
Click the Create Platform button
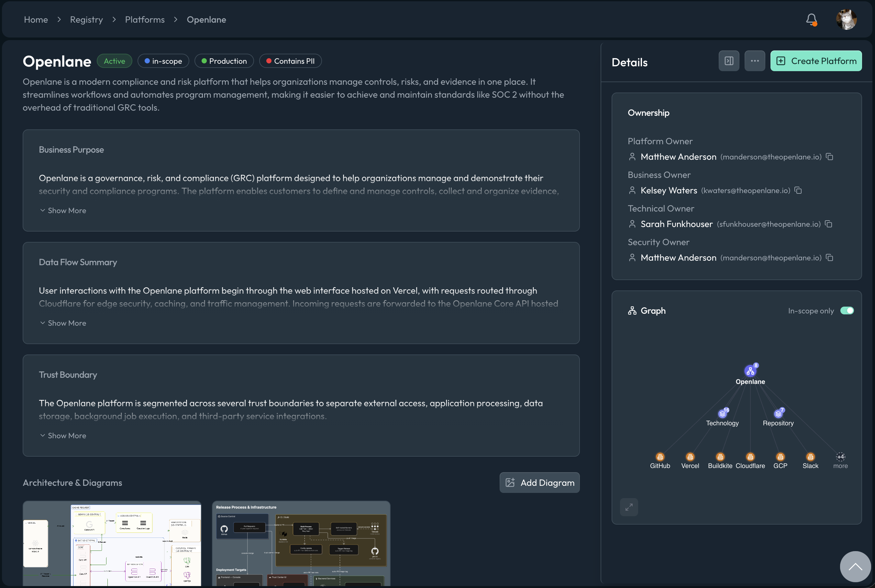coord(816,61)
